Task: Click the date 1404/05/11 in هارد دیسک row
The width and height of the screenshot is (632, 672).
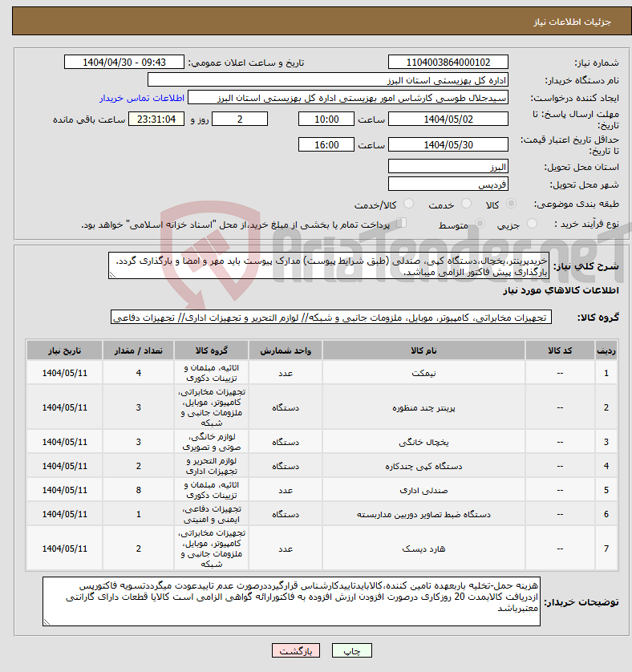Action: coord(64,549)
